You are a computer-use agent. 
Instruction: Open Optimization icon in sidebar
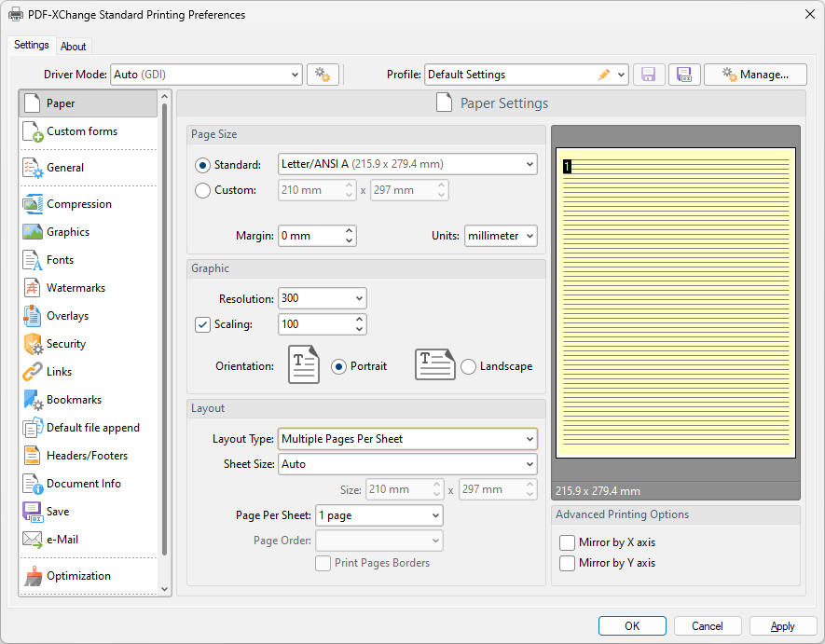click(x=33, y=576)
